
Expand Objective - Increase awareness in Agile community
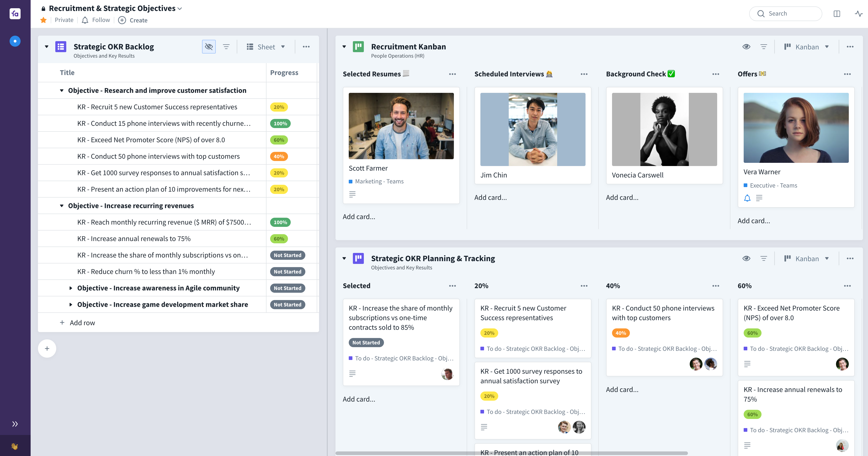70,288
